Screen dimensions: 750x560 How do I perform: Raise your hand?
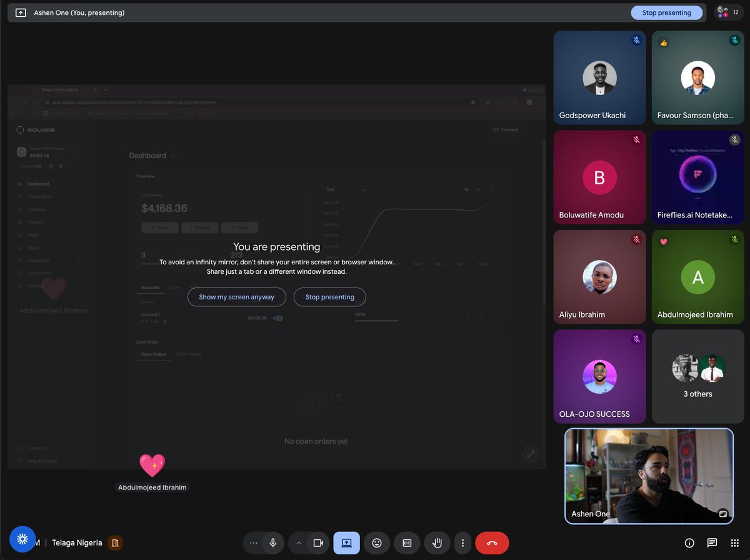(x=437, y=542)
